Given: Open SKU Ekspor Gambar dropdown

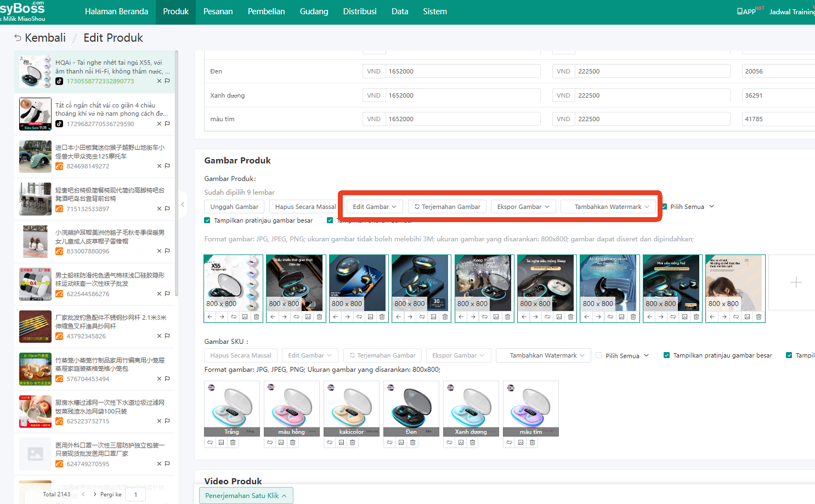Looking at the screenshot, I should coord(459,355).
